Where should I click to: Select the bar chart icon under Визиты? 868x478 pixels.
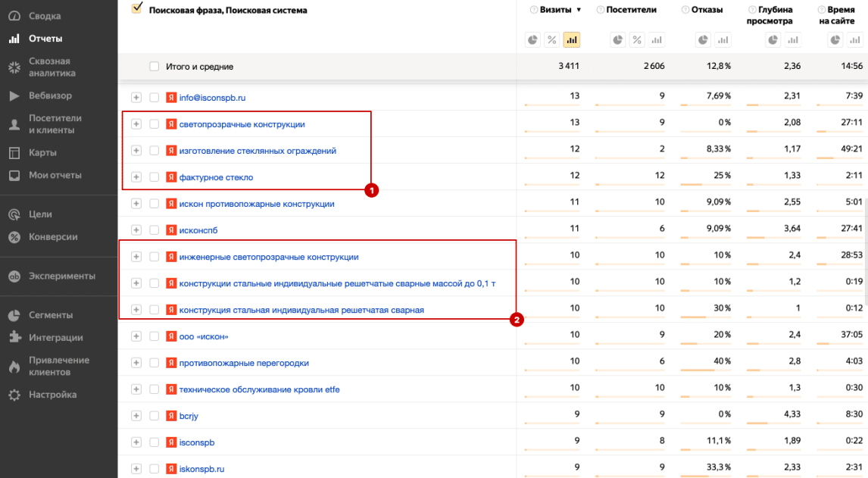(x=571, y=40)
